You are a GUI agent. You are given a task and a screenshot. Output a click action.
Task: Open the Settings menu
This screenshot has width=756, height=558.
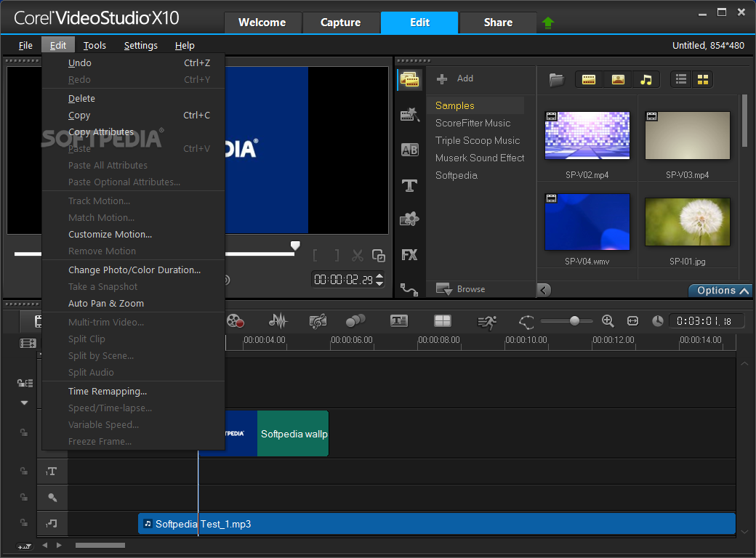click(141, 45)
